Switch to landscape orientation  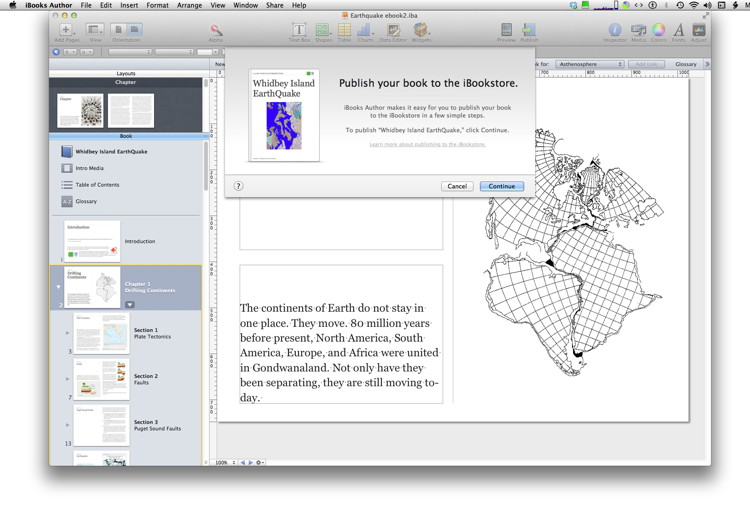pyautogui.click(x=135, y=30)
